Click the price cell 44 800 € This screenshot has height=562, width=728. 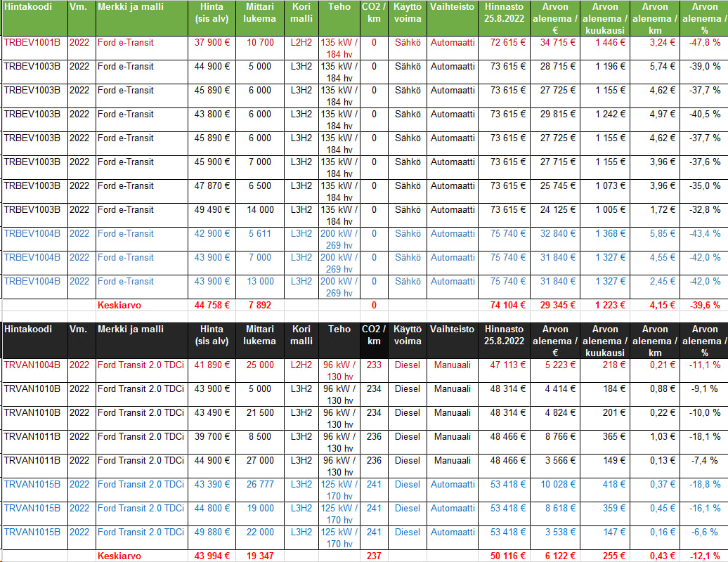212,514
